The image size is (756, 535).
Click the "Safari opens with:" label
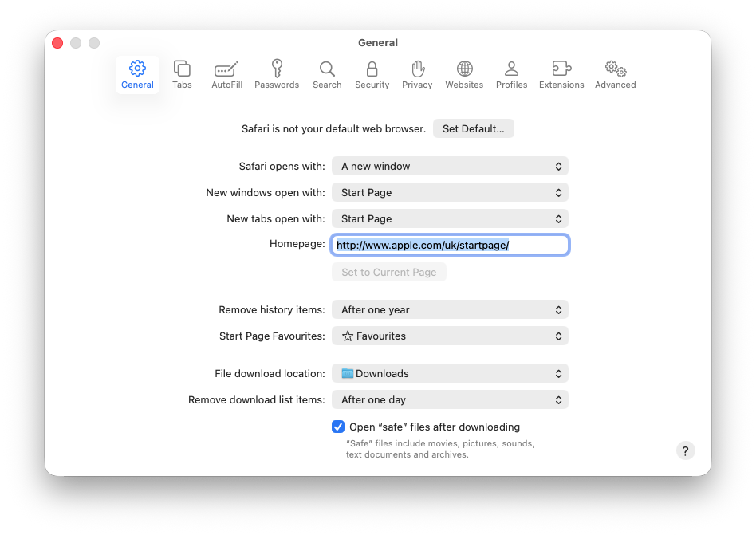[282, 167]
